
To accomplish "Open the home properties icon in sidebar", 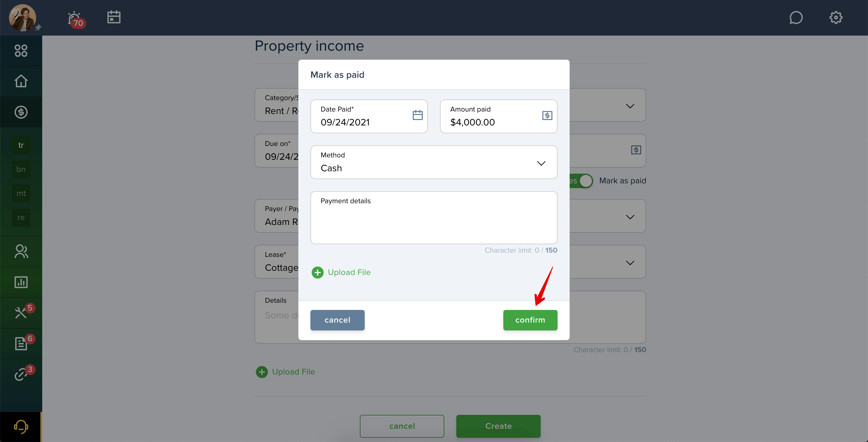I will [x=21, y=81].
